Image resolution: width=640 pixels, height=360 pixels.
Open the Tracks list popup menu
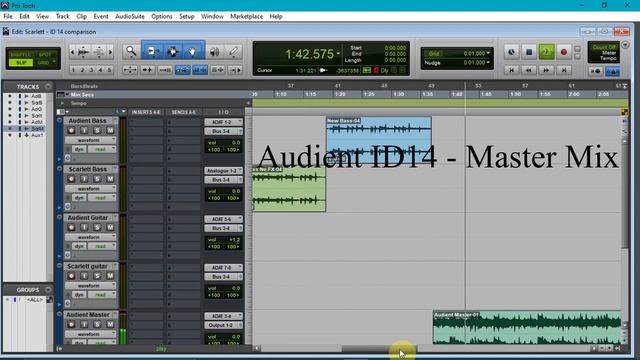tap(48, 87)
